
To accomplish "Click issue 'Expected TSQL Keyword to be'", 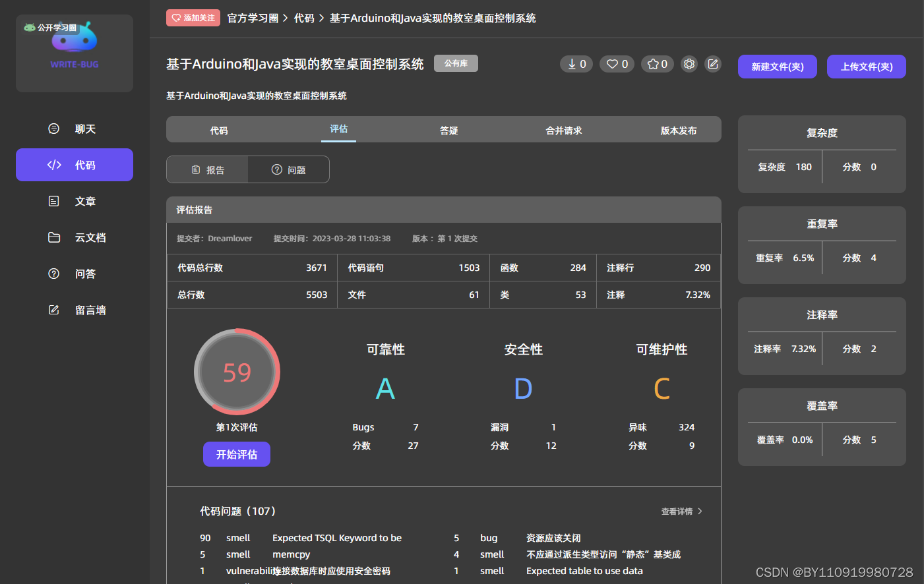I will tap(337, 538).
